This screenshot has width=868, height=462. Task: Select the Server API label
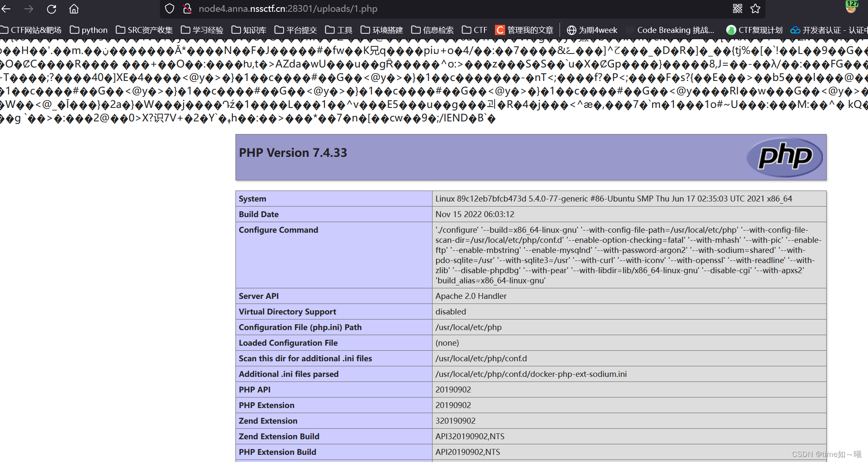(259, 296)
